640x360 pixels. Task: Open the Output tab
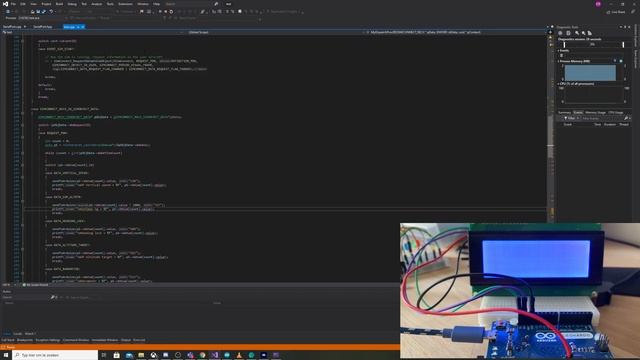126,340
